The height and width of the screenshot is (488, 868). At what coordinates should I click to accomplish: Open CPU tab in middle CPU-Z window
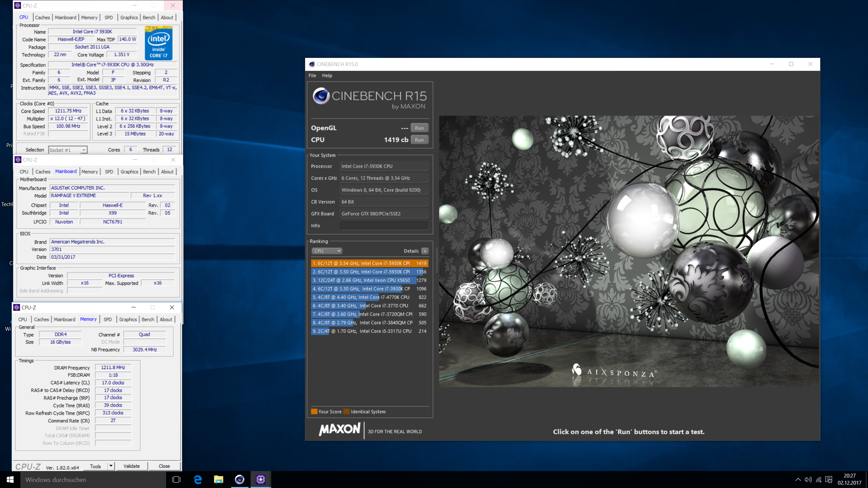(x=24, y=172)
